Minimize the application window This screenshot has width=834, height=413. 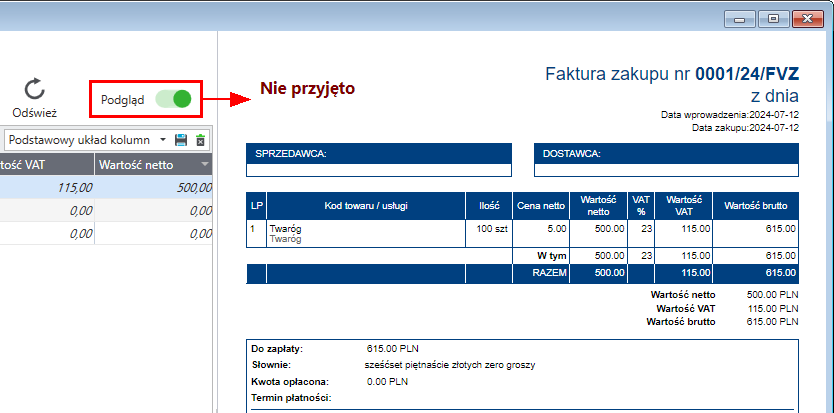[x=739, y=18]
